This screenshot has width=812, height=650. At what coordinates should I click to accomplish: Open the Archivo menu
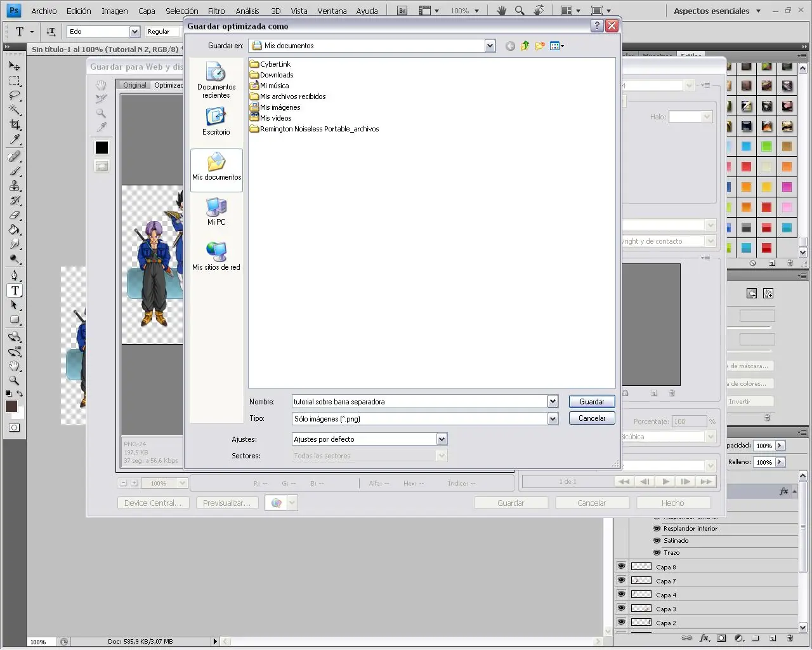tap(44, 11)
